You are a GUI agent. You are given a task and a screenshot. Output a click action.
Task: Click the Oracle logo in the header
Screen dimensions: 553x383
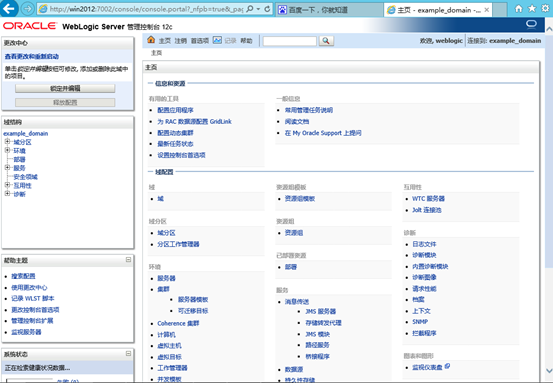[x=30, y=26]
